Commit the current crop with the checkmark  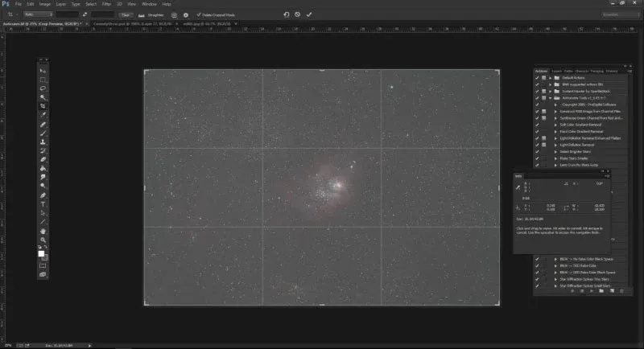310,14
